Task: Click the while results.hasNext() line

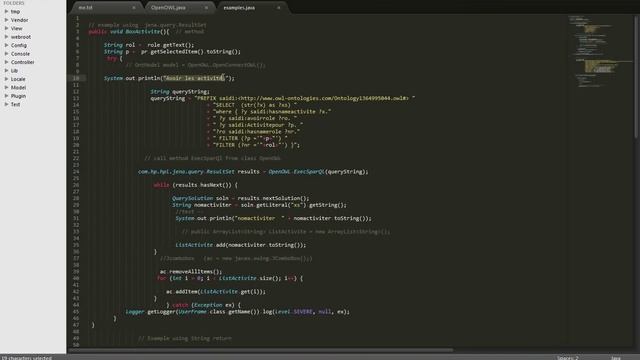Action: pyautogui.click(x=196, y=185)
